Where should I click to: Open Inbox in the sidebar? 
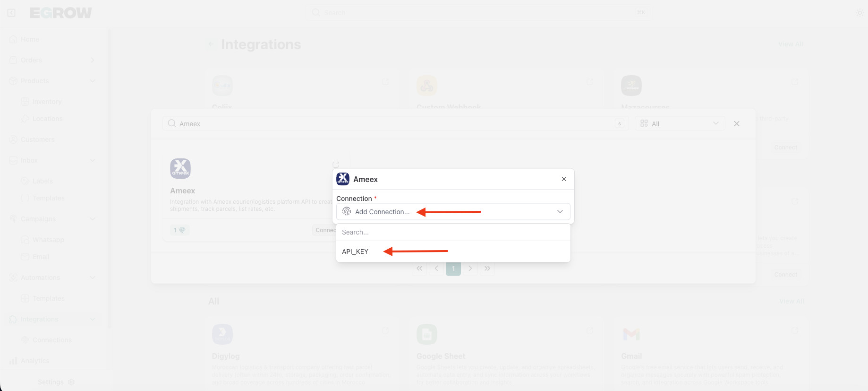[x=29, y=160]
